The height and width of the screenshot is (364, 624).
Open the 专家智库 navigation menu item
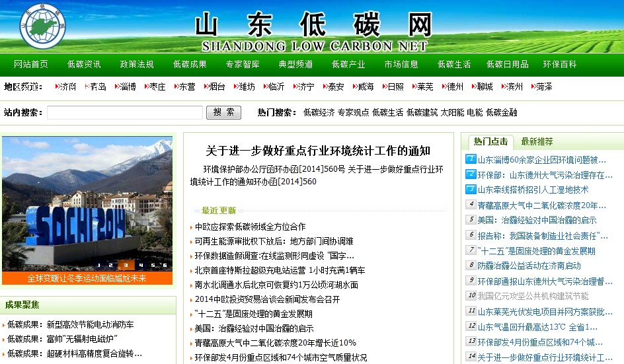[243, 64]
